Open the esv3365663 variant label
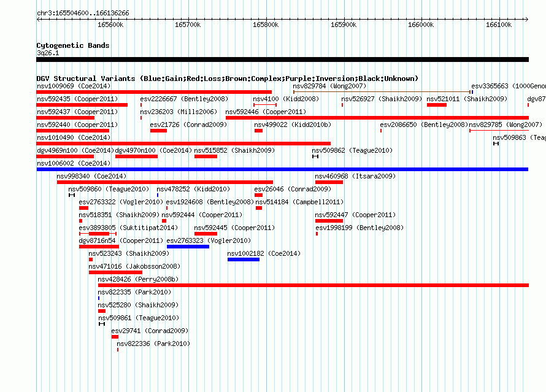The width and height of the screenshot is (546, 392). (x=509, y=86)
